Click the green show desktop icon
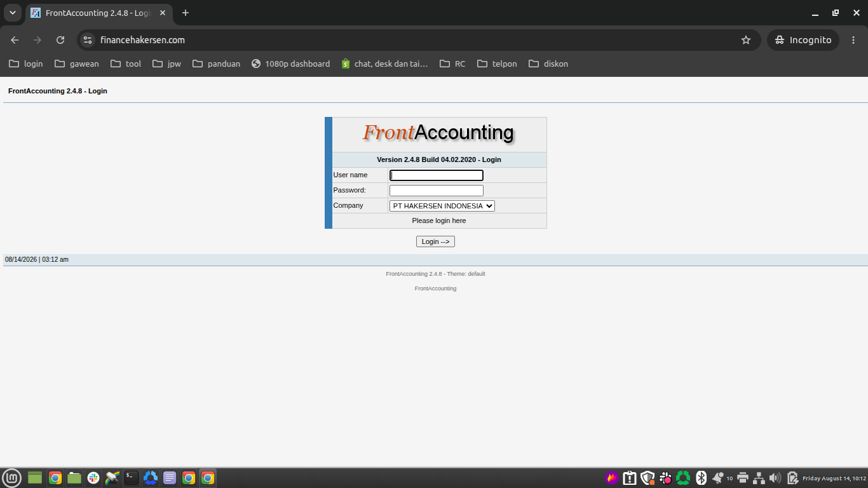 coord(35,478)
